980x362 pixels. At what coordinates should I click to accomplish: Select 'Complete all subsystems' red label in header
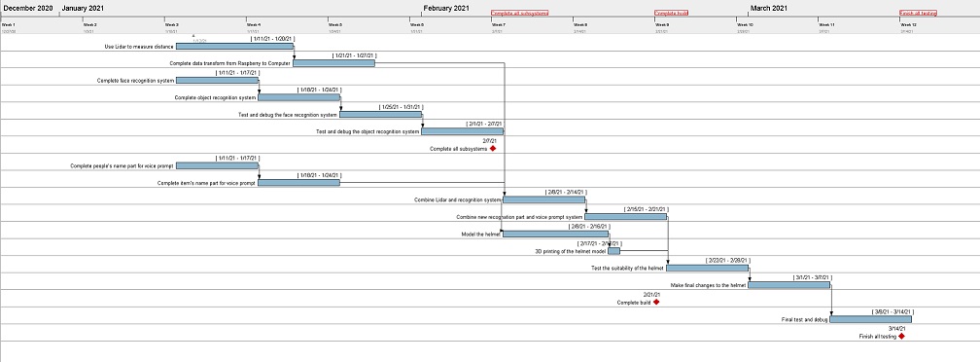520,13
